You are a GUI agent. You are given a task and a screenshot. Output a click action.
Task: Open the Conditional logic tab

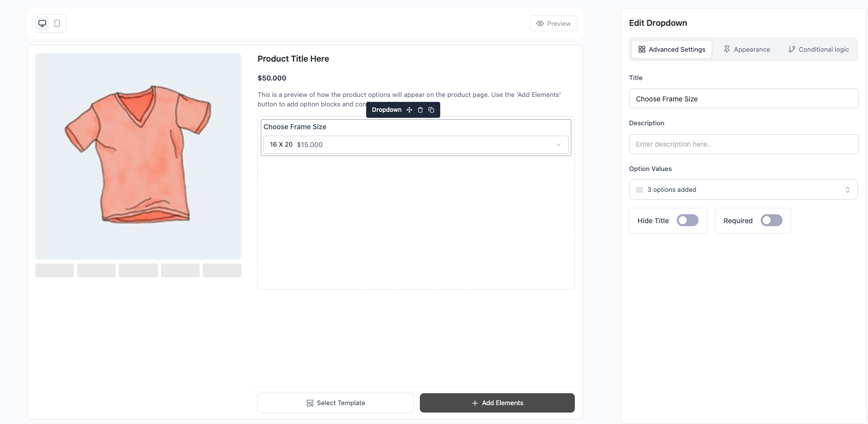818,49
